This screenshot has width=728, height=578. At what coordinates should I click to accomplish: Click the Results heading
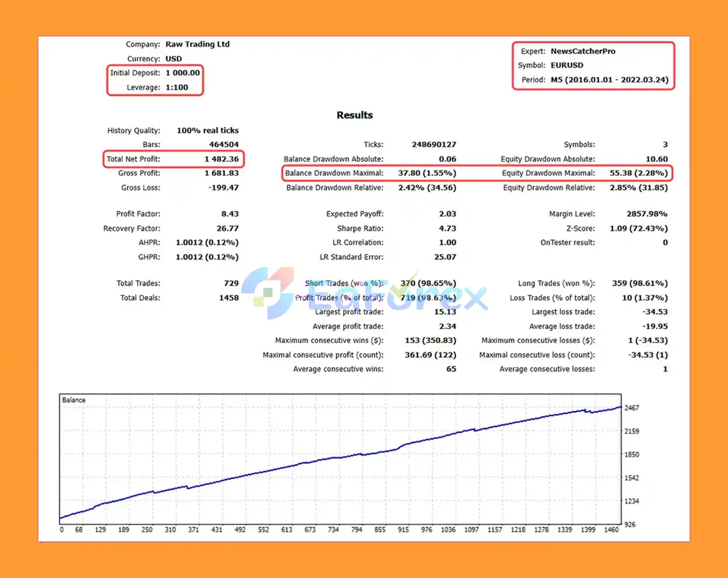point(354,115)
